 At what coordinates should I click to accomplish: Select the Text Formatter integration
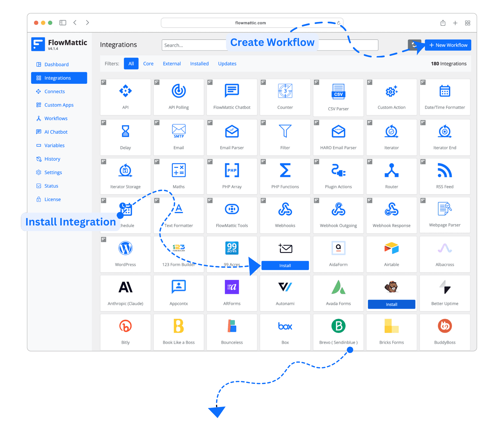point(179,216)
